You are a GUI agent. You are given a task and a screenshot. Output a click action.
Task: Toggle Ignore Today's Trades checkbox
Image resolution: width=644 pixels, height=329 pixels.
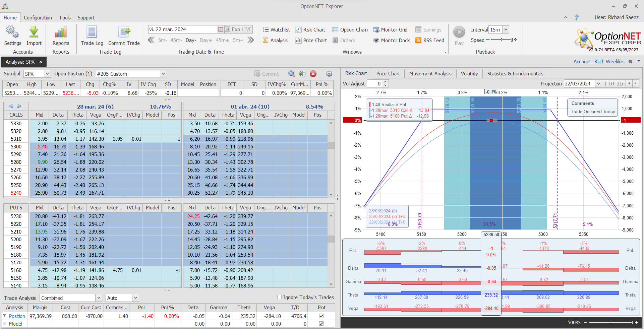coord(279,297)
